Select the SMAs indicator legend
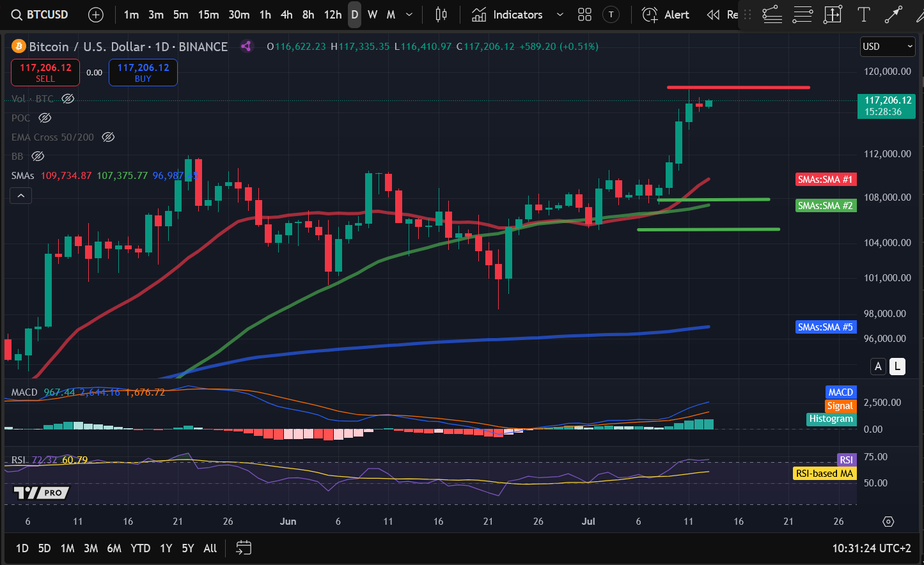This screenshot has width=924, height=565. [x=22, y=175]
